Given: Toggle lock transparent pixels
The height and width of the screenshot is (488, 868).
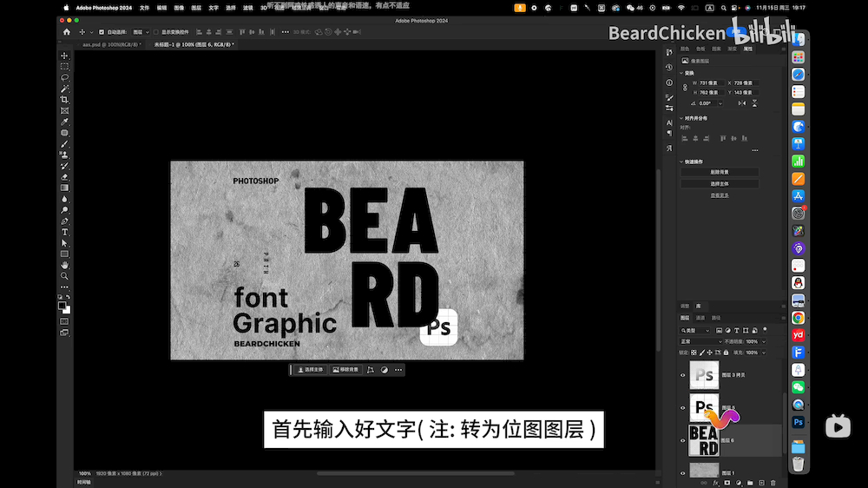Looking at the screenshot, I should 694,353.
